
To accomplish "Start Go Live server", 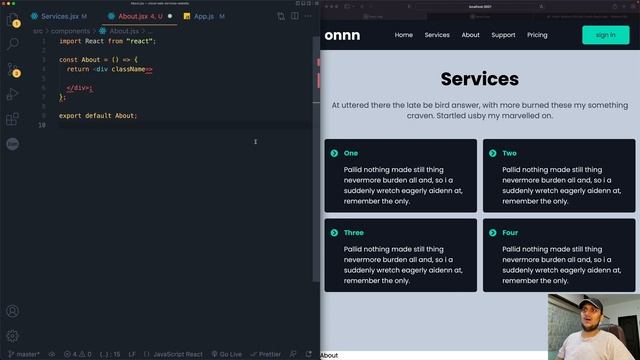I will 227,354.
